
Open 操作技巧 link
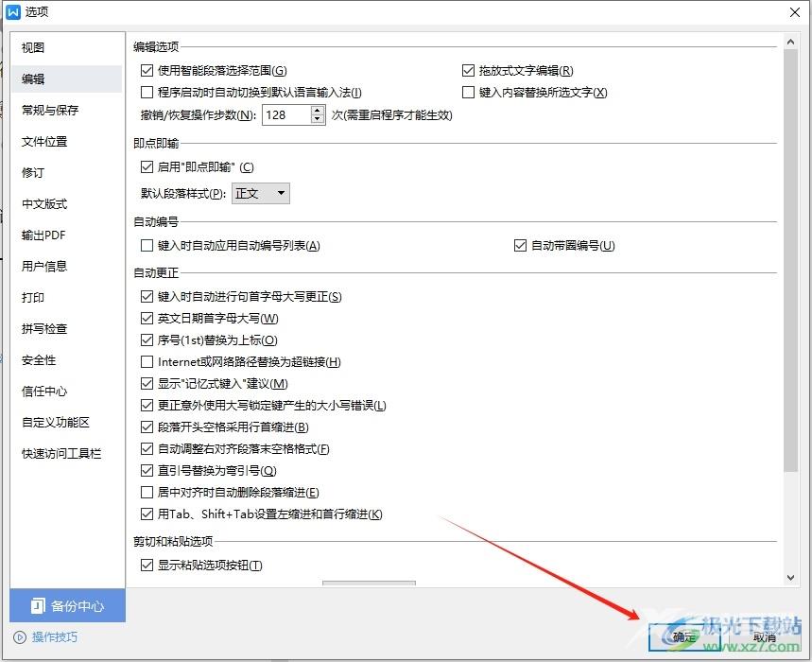(55, 637)
